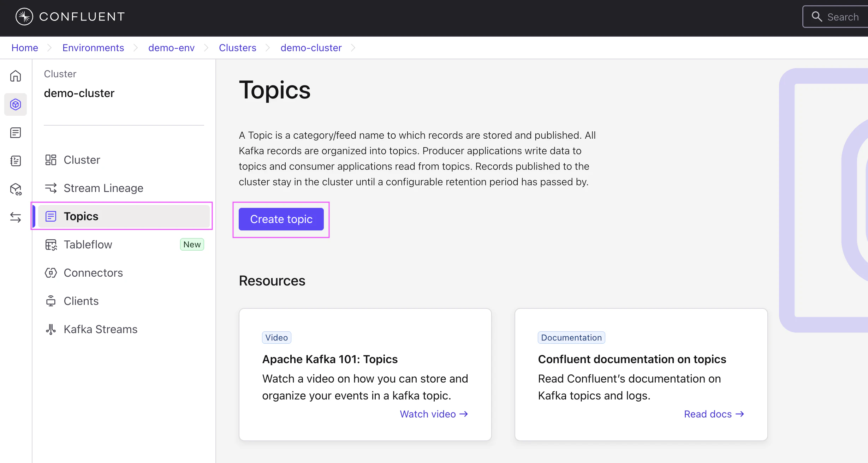Click the Confluent logo in the header
868x463 pixels.
point(70,17)
